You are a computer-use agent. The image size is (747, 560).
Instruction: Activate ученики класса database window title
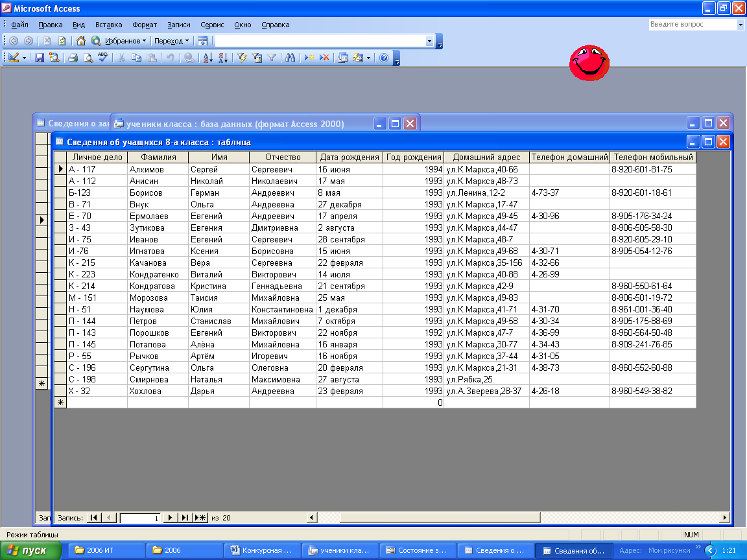point(235,124)
